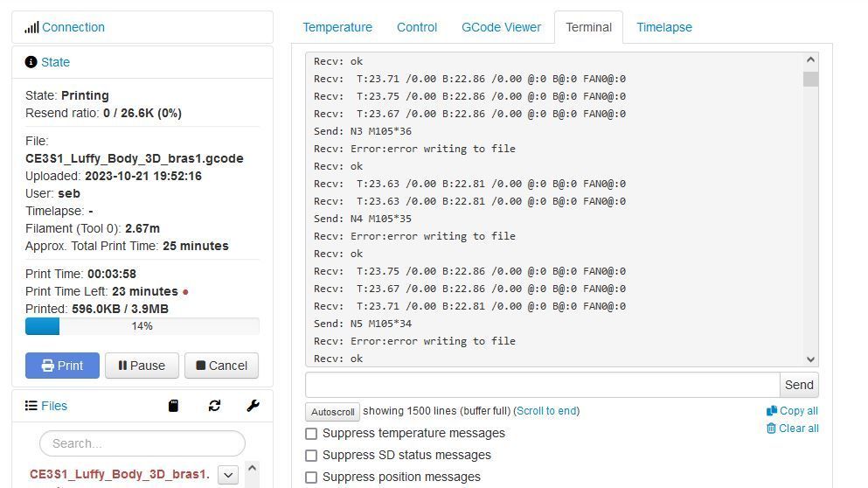Click the User value seb
This screenshot has height=488, width=868.
[69, 194]
